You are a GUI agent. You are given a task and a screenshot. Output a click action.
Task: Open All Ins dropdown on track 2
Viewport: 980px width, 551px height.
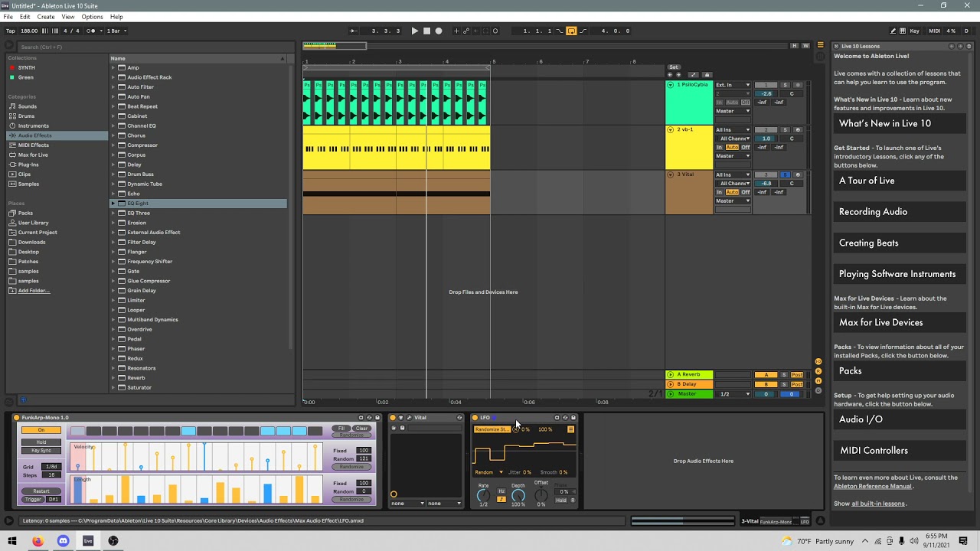pyautogui.click(x=733, y=130)
